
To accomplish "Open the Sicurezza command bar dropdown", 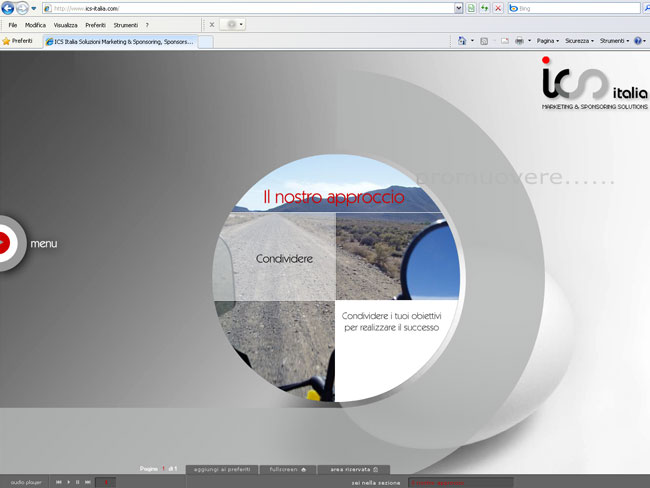I will (x=580, y=41).
